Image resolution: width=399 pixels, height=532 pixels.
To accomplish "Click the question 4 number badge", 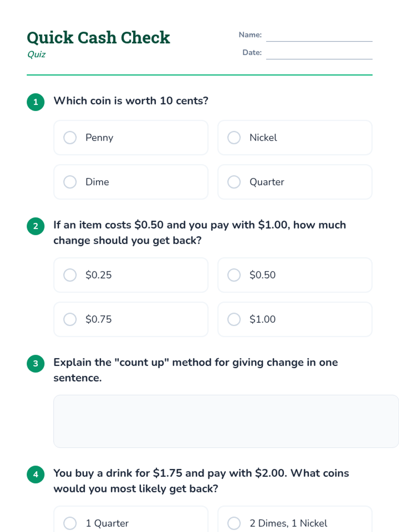I will pyautogui.click(x=36, y=474).
